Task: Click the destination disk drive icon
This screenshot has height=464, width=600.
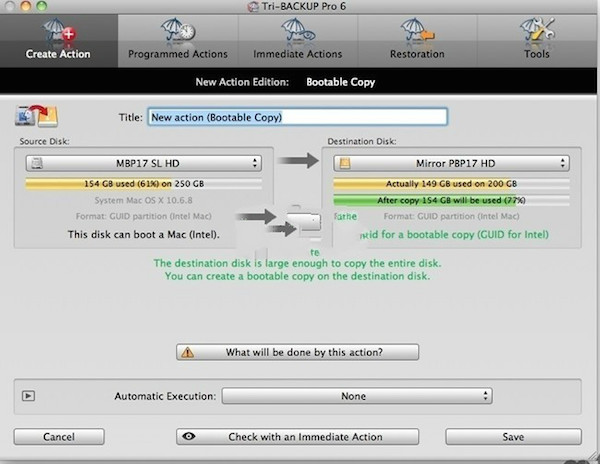Action: pyautogui.click(x=345, y=163)
